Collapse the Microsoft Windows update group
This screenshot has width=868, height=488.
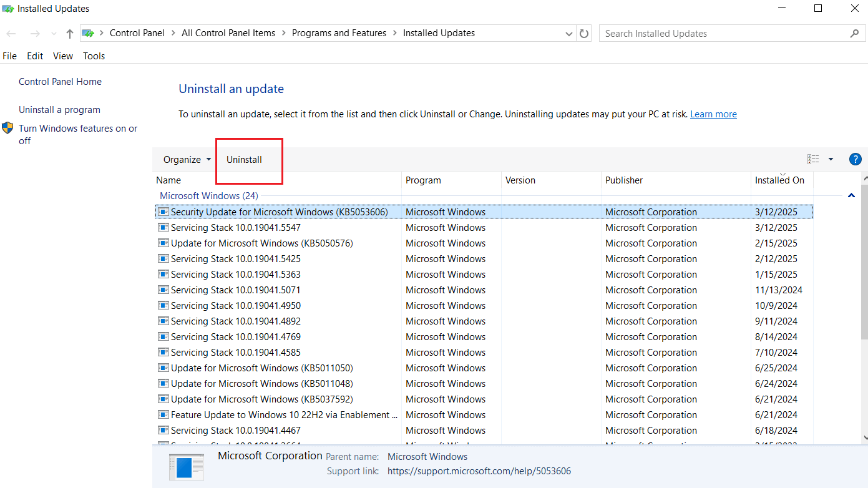tap(851, 195)
